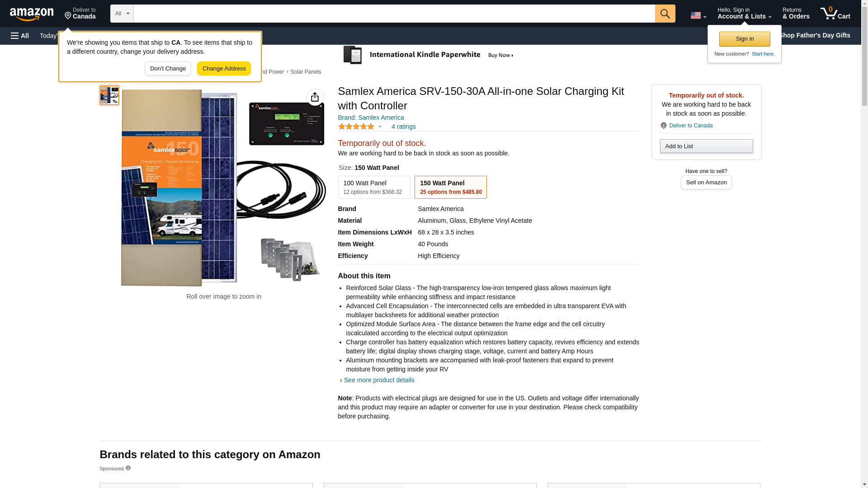Select the 150 Watt Panel size option
Viewport: 868px width, 488px height.
tap(450, 187)
